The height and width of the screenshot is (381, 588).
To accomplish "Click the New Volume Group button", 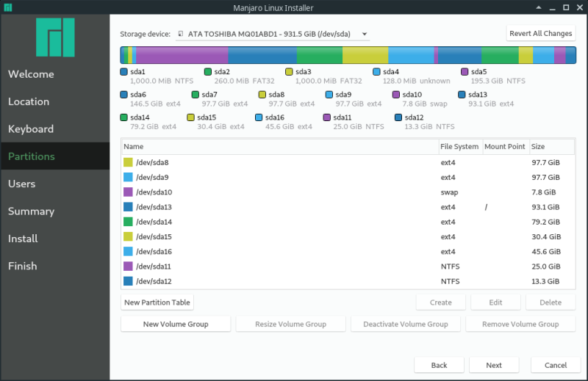I will click(x=176, y=324).
